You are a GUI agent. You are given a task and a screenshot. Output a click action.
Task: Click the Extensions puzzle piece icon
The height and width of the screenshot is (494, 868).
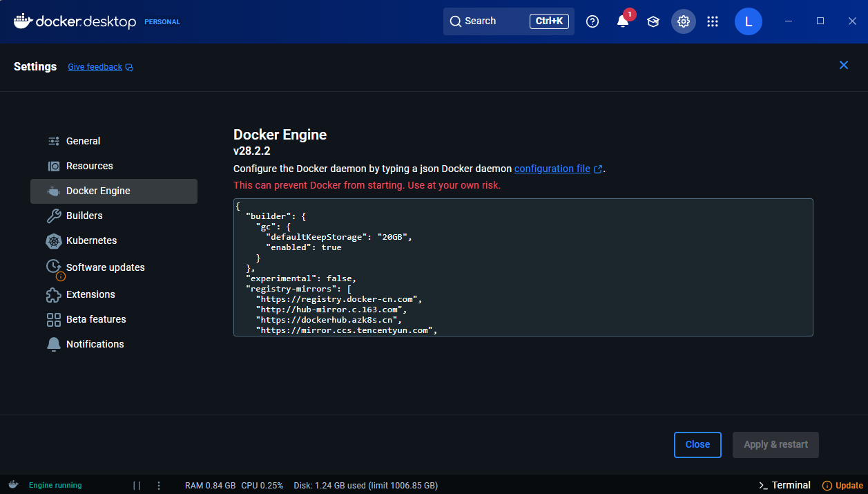click(54, 295)
